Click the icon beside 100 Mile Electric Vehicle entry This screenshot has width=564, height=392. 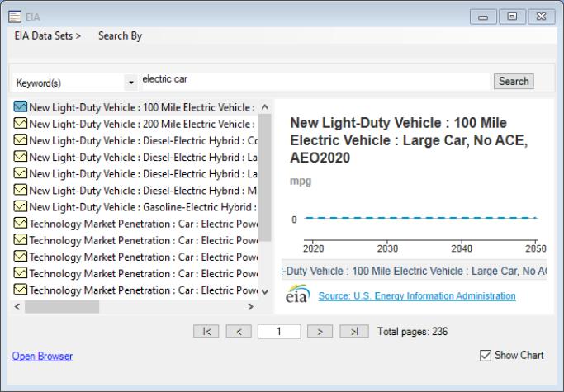point(21,107)
